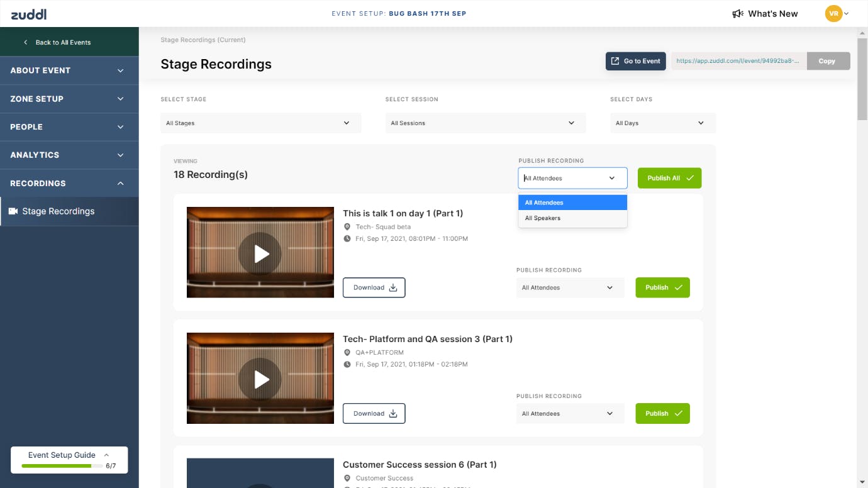This screenshot has width=868, height=488.
Task: Open the Select Stage 'All Stages' dropdown
Action: tap(260, 123)
